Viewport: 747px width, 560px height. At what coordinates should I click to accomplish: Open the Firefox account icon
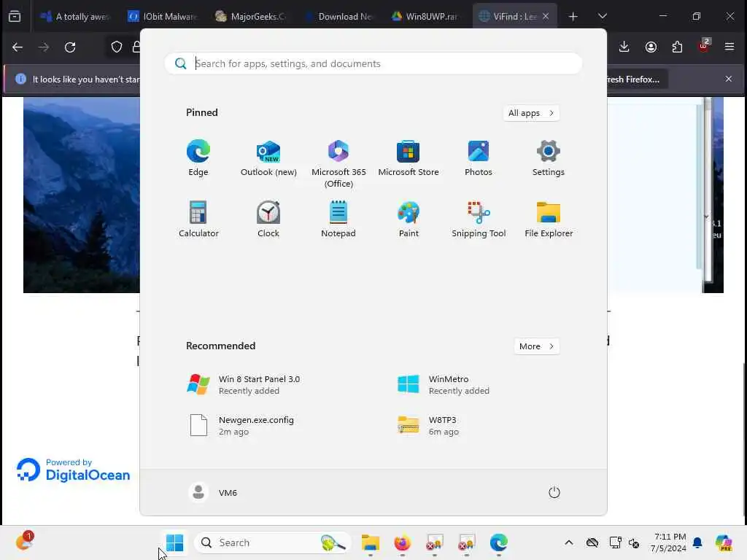point(651,47)
